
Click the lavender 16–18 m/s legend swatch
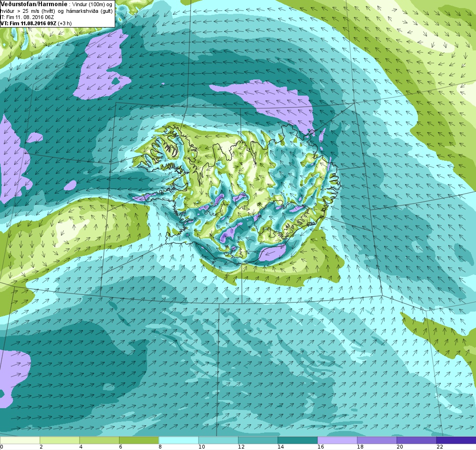(337, 440)
